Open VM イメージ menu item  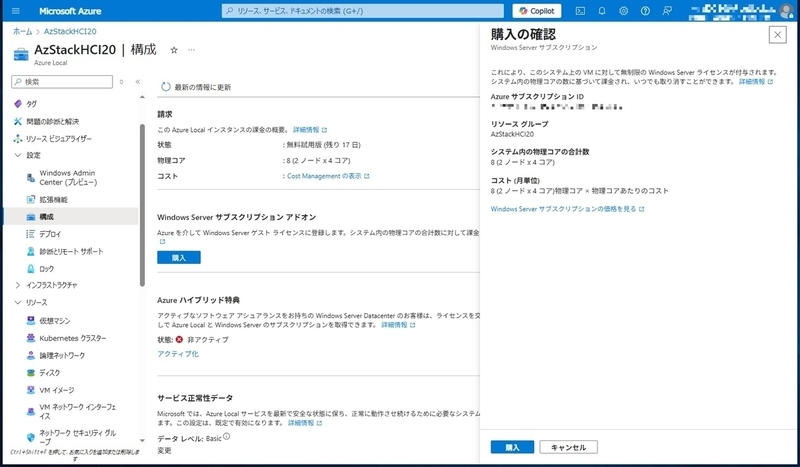[57, 390]
